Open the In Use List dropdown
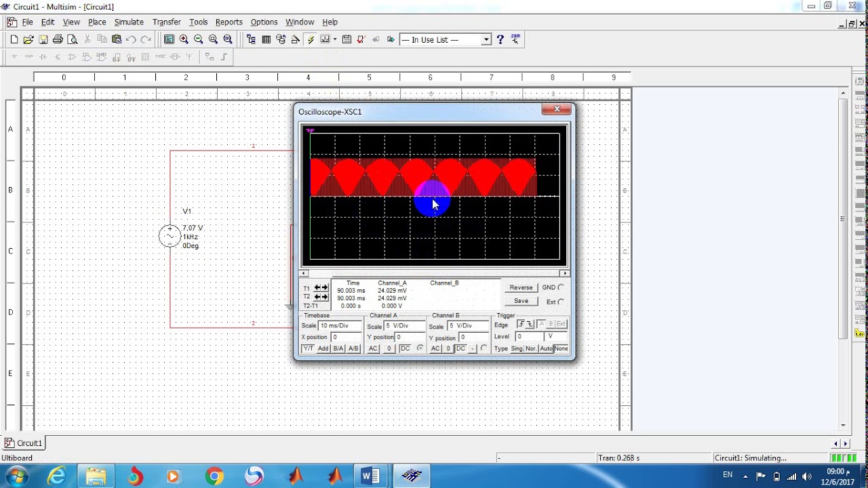The width and height of the screenshot is (868, 488). coord(486,39)
